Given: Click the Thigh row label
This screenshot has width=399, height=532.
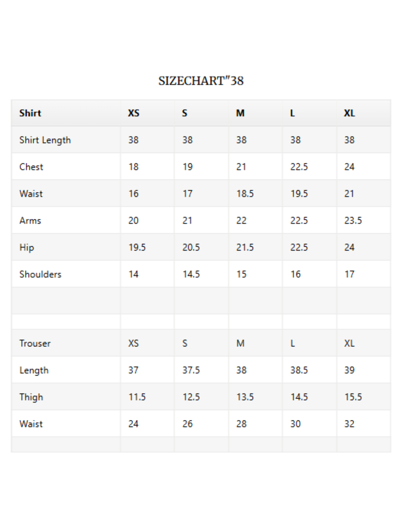Looking at the screenshot, I should [31, 397].
